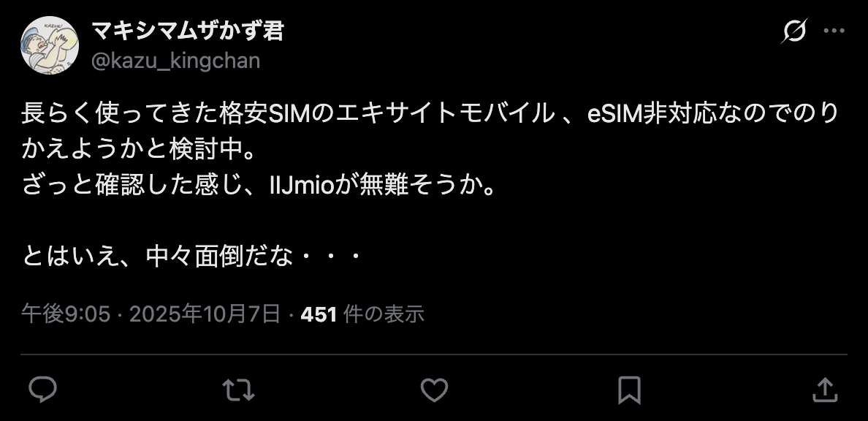Click the first tweet line about 格安SIM
This screenshot has height=421, width=868.
click(430, 113)
